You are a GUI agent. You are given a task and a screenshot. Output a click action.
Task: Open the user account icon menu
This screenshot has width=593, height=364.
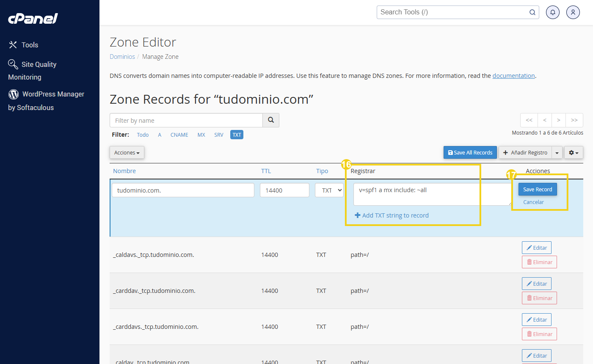pyautogui.click(x=573, y=12)
